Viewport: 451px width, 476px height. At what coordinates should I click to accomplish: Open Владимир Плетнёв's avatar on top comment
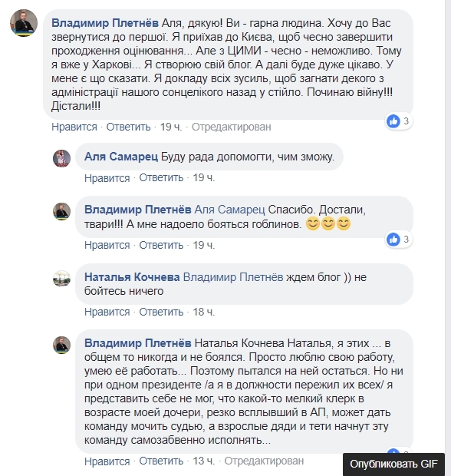24,23
